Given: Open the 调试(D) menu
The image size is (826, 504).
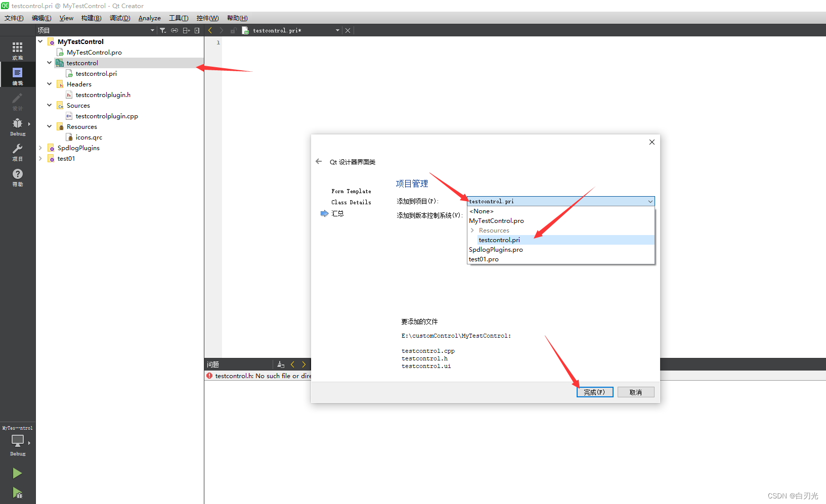Looking at the screenshot, I should point(120,18).
